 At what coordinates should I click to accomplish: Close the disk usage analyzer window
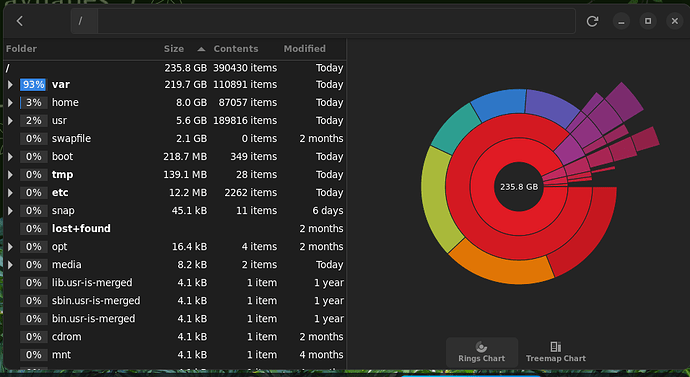[x=675, y=21]
